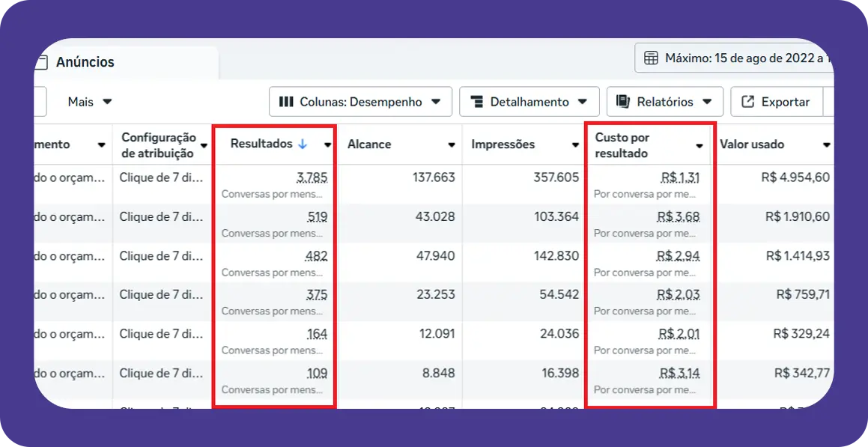Open the Relatórios menu
The width and height of the screenshot is (868, 447).
(x=664, y=101)
